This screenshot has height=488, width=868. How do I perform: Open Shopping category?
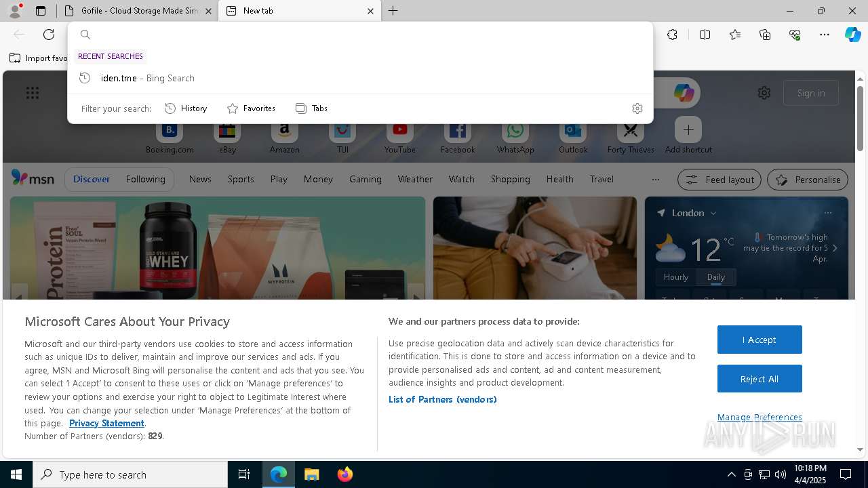(x=510, y=180)
